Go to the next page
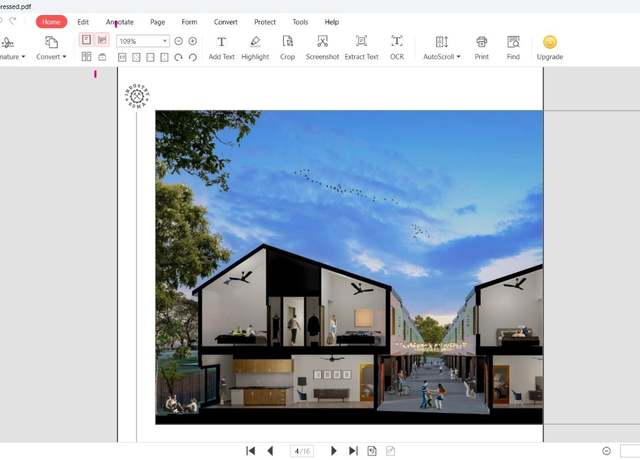Screen dimensions: 640x460 tap(333, 451)
